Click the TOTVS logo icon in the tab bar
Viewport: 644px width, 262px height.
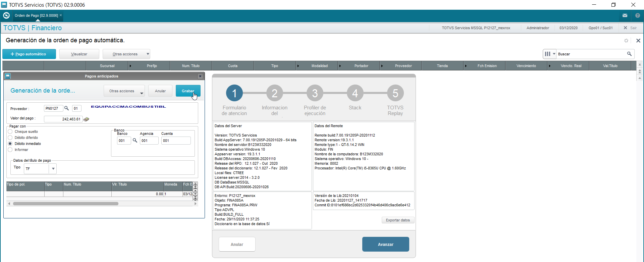tap(6, 15)
